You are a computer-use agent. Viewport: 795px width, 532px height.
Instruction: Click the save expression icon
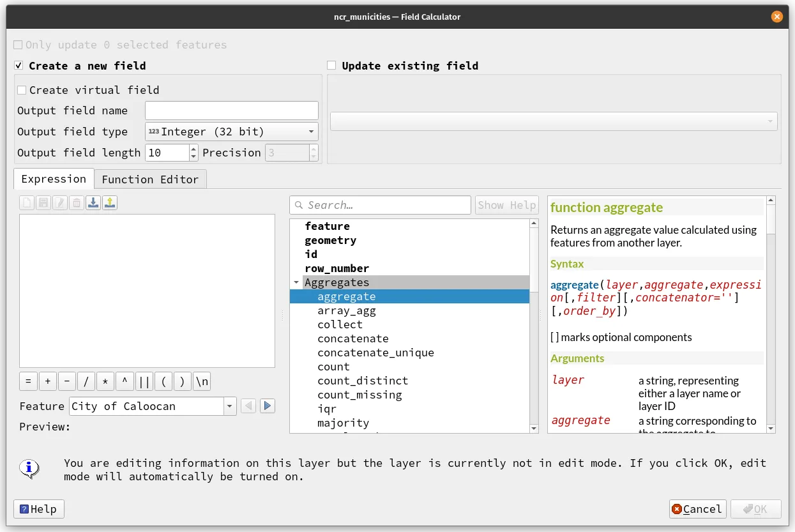[44, 202]
